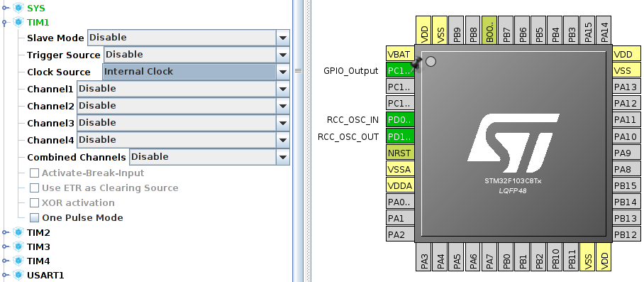The height and width of the screenshot is (282, 644).
Task: Click the TIM1 peripheral cube icon
Action: coord(18,22)
